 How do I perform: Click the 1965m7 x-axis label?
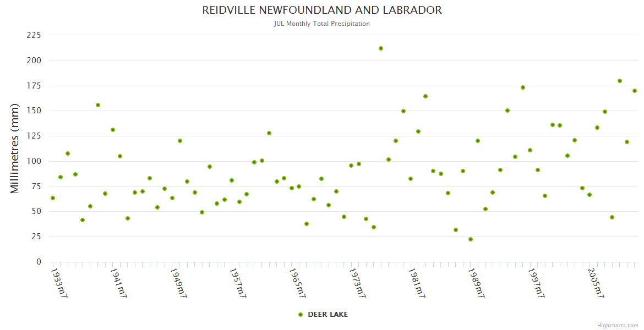297,283
